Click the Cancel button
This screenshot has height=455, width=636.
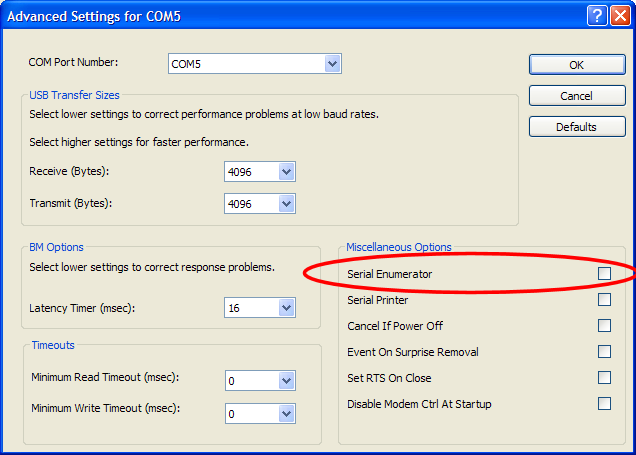(576, 96)
